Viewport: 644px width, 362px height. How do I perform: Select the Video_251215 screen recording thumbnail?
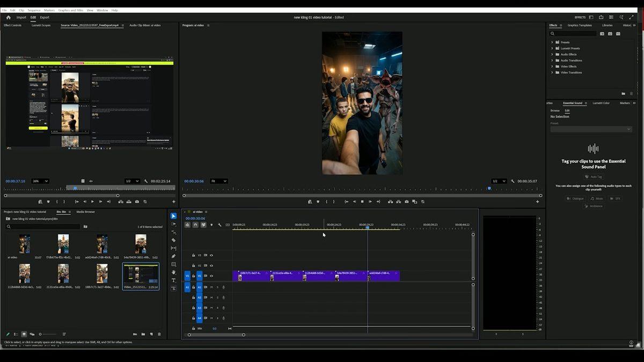click(141, 274)
